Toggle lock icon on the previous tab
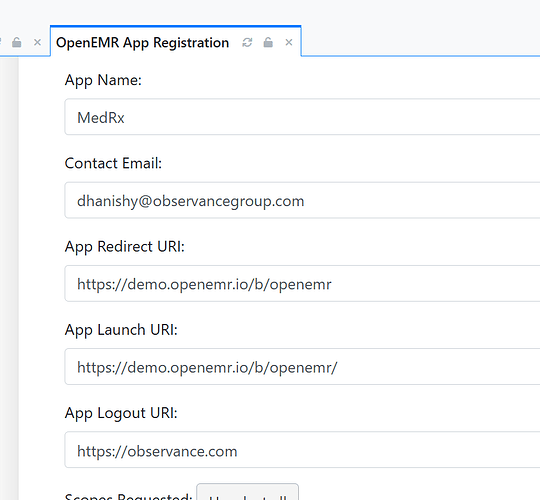The image size is (540, 500). (17, 42)
